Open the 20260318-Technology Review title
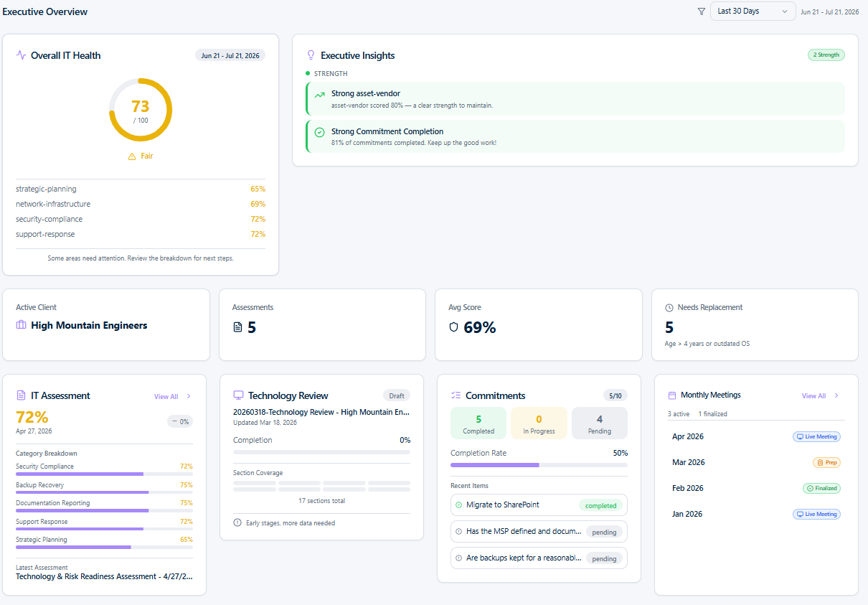This screenshot has width=868, height=605. coord(321,412)
